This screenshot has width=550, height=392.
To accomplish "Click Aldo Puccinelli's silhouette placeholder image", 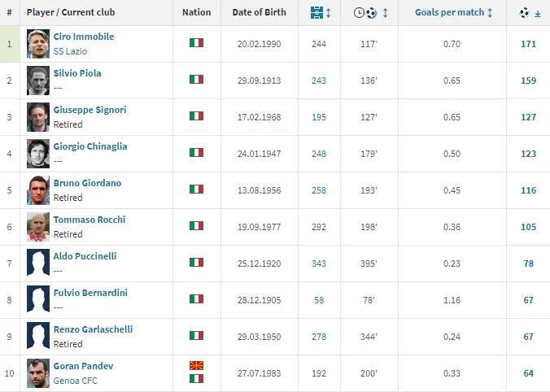I will [38, 264].
